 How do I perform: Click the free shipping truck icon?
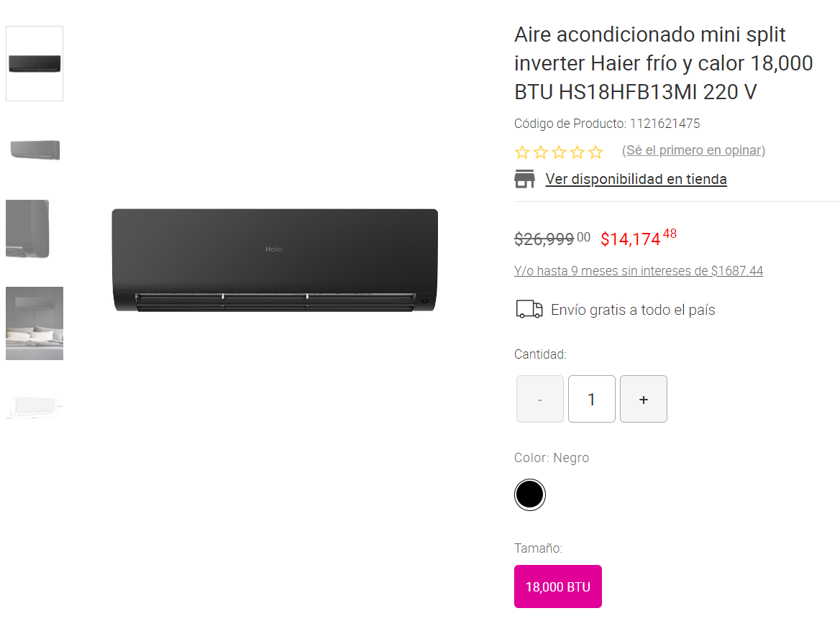529,310
